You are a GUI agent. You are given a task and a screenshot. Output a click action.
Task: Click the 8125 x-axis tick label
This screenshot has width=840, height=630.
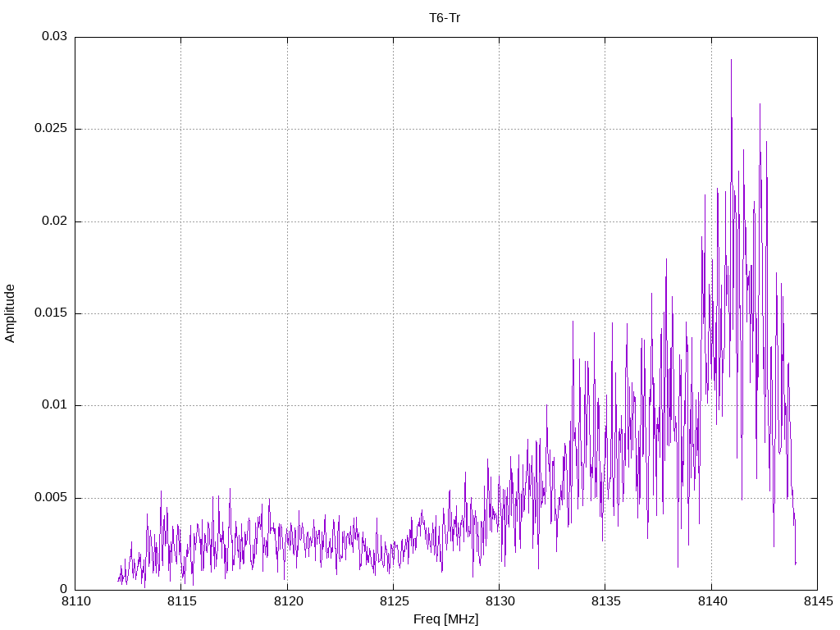point(394,601)
